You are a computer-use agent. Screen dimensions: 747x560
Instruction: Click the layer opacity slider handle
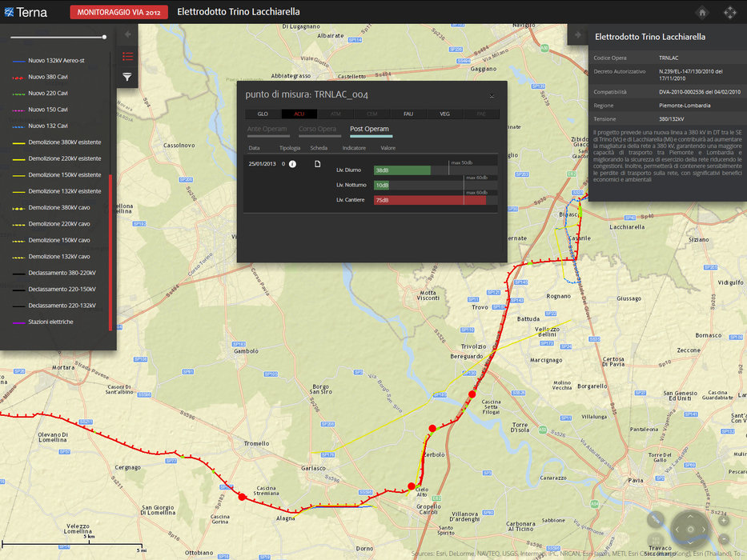[x=104, y=37]
